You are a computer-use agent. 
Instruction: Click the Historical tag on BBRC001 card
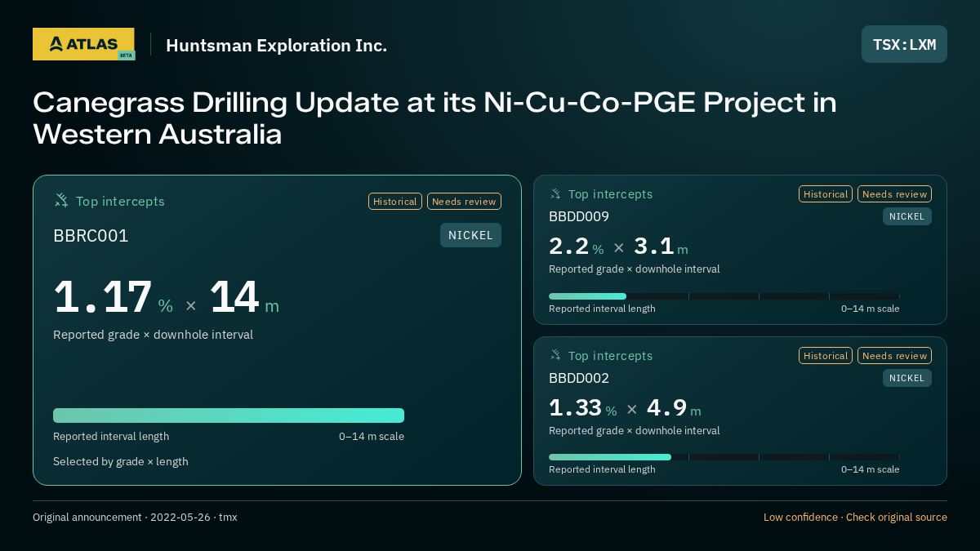click(x=395, y=202)
